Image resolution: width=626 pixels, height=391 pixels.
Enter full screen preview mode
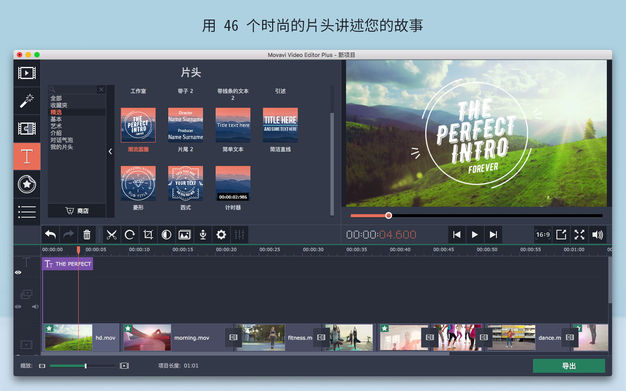579,235
